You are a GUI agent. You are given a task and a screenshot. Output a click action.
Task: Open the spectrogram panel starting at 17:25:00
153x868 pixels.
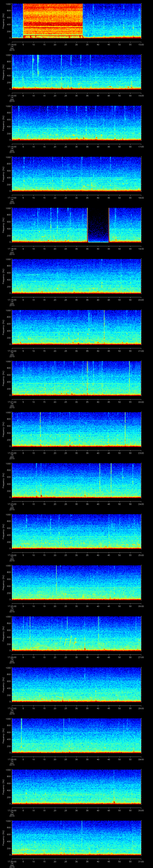tap(77, 582)
